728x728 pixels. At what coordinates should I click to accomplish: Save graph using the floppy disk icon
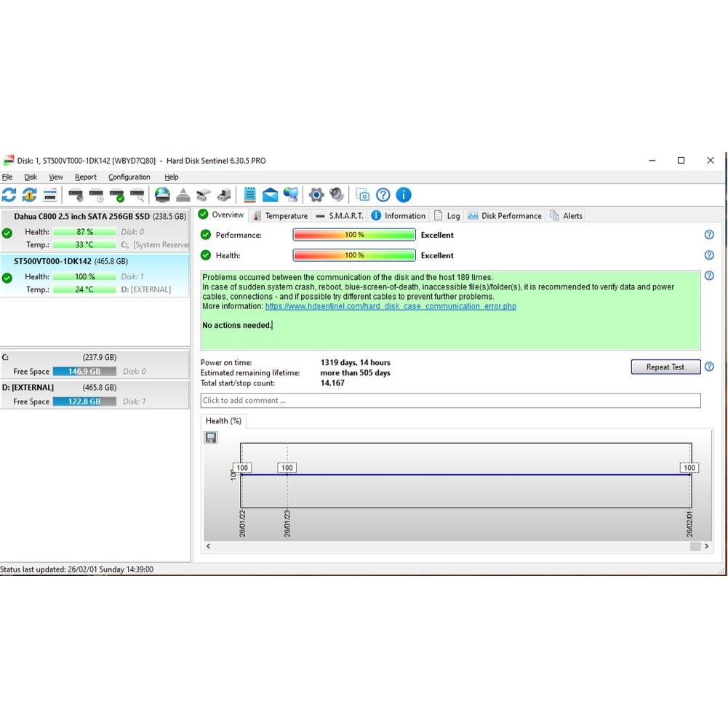pyautogui.click(x=211, y=437)
